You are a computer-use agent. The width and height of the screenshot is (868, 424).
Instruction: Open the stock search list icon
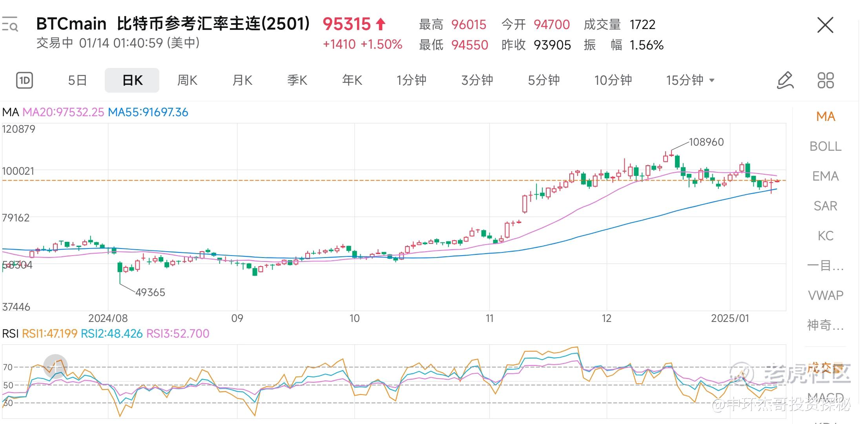tap(10, 24)
